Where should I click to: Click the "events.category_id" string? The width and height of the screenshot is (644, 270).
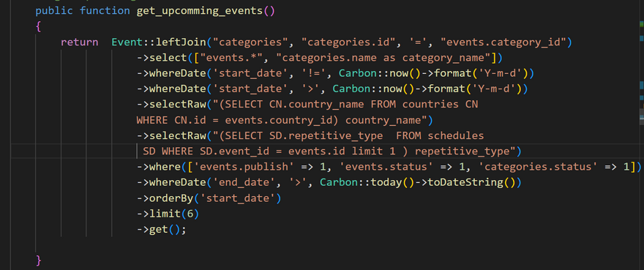pos(503,42)
